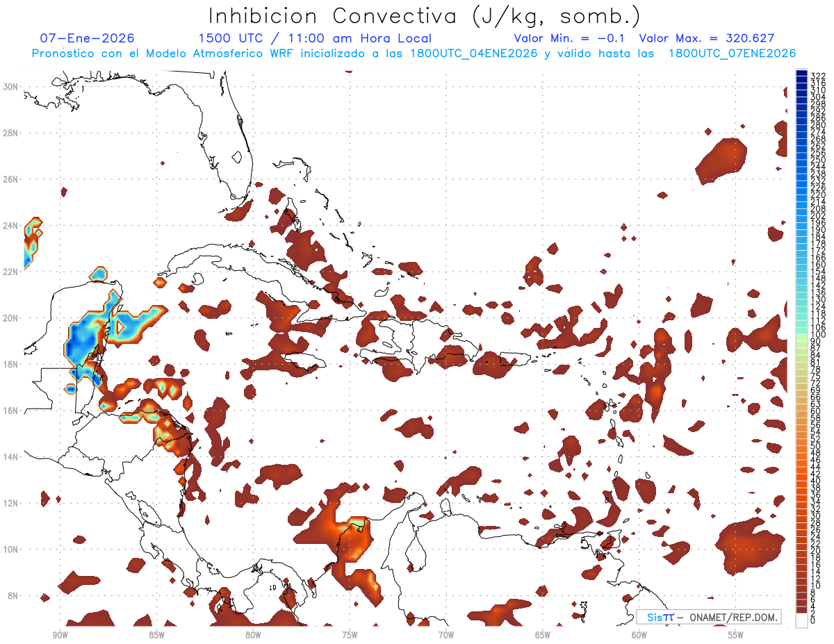
Task: Click the 85W longitude label
Action: (156, 634)
